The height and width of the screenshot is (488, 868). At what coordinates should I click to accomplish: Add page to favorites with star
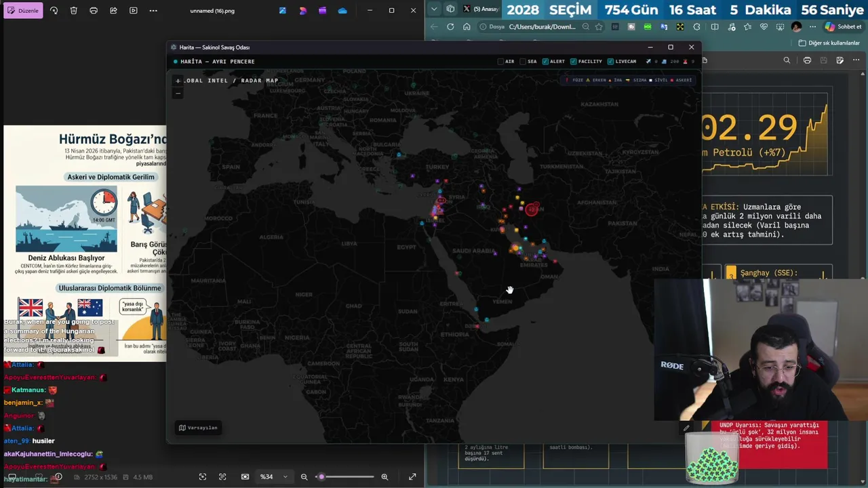tap(599, 27)
